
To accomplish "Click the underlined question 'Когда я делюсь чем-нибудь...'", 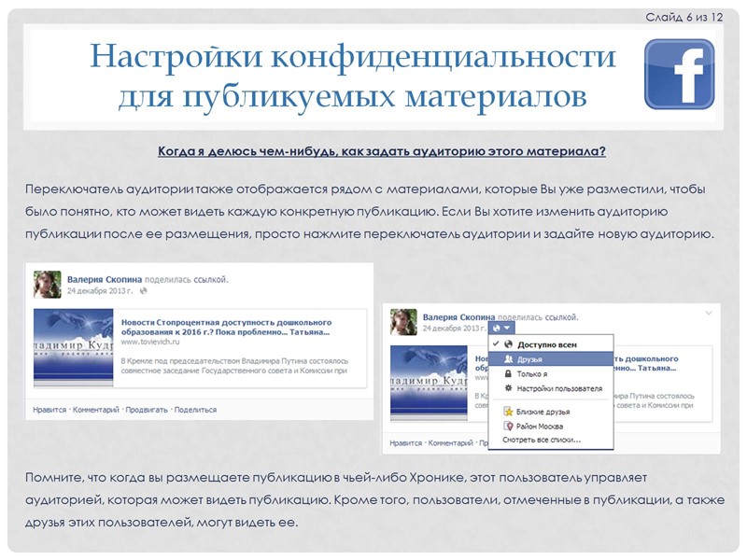I will point(382,151).
